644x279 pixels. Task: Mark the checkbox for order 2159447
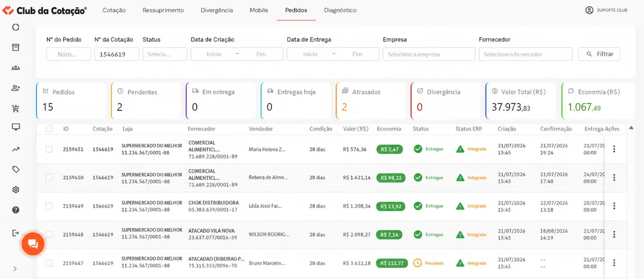[49, 263]
